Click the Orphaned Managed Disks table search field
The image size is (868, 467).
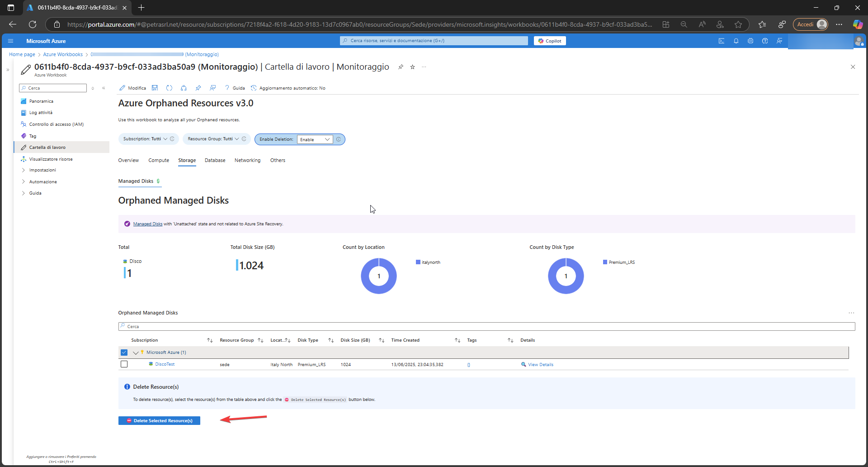click(486, 326)
